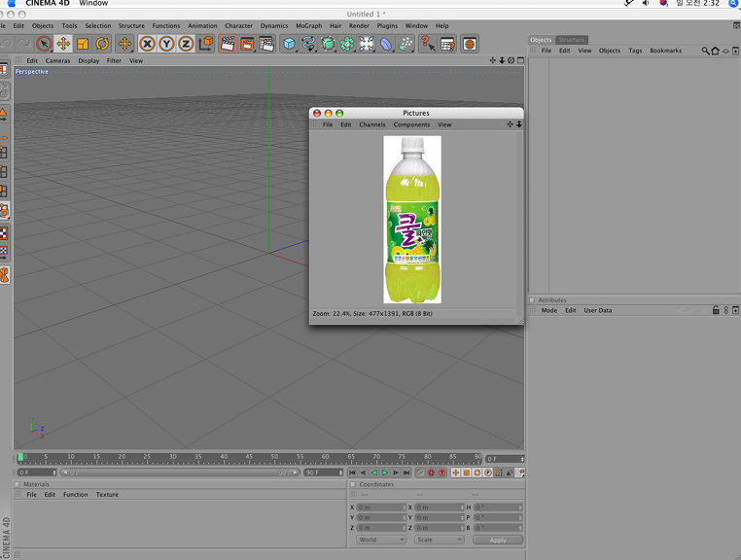This screenshot has width=741, height=560.
Task: Toggle record keyframe red button
Action: (431, 472)
